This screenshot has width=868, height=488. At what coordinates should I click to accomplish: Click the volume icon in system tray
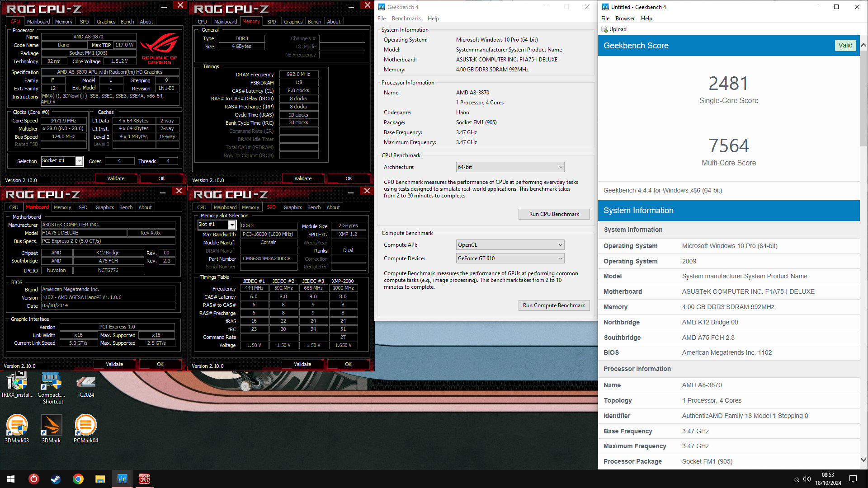coord(807,479)
